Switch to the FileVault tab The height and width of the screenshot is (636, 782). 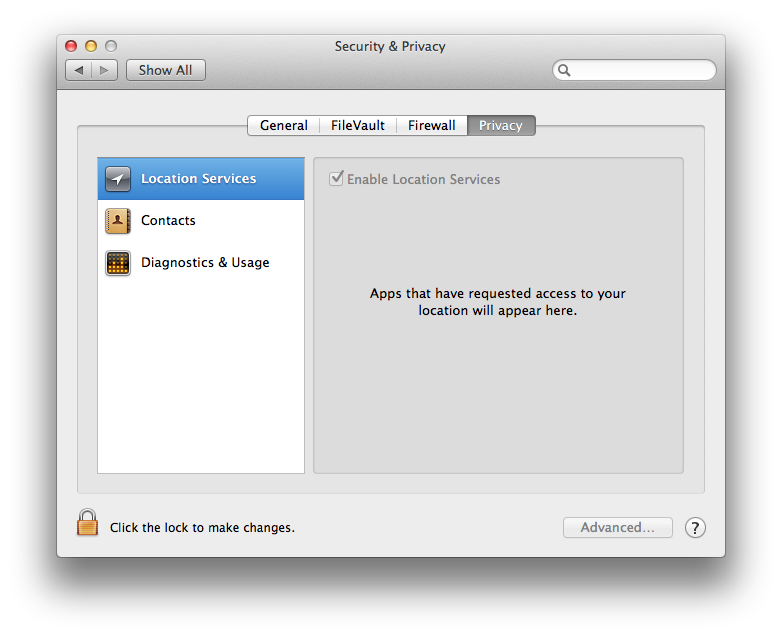pyautogui.click(x=358, y=125)
